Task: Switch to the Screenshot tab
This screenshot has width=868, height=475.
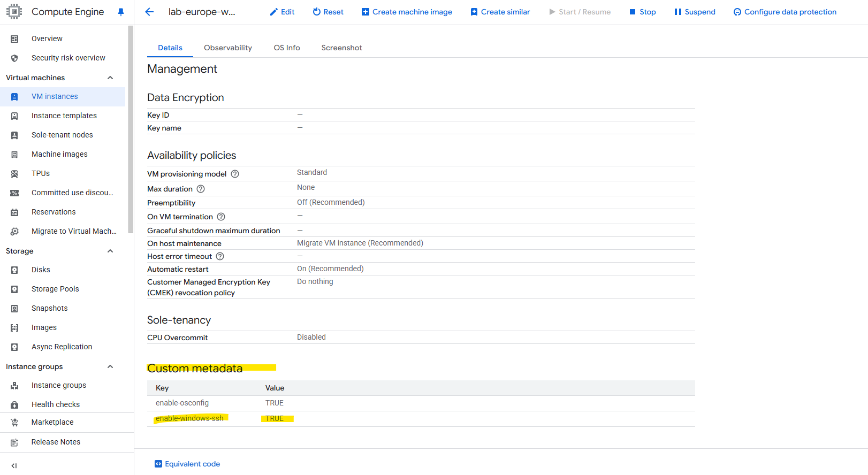Action: tap(341, 48)
